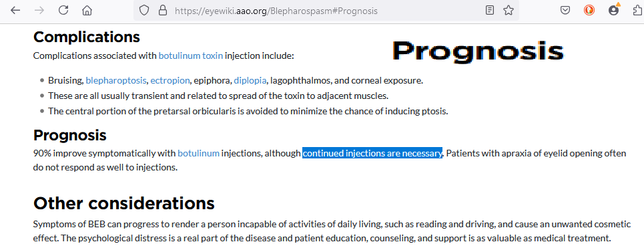Open the ectropion article link
The image size is (644, 252).
tap(170, 81)
